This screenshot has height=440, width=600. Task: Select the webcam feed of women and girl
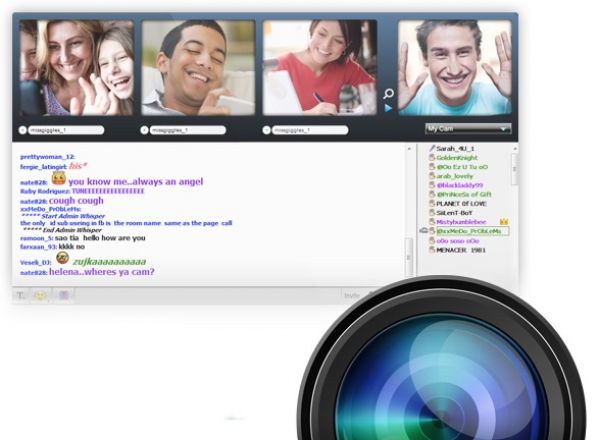point(77,68)
